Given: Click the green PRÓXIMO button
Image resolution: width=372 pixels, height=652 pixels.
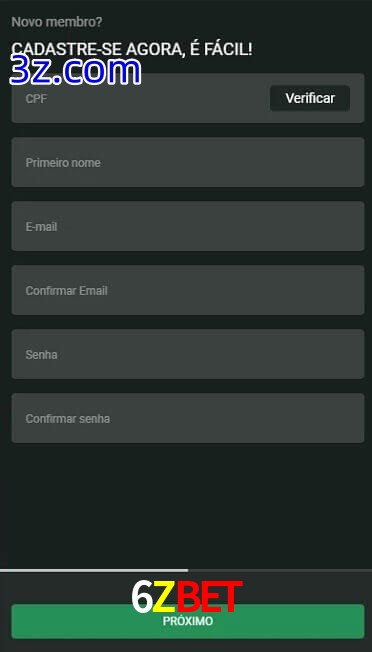Looking at the screenshot, I should (188, 621).
